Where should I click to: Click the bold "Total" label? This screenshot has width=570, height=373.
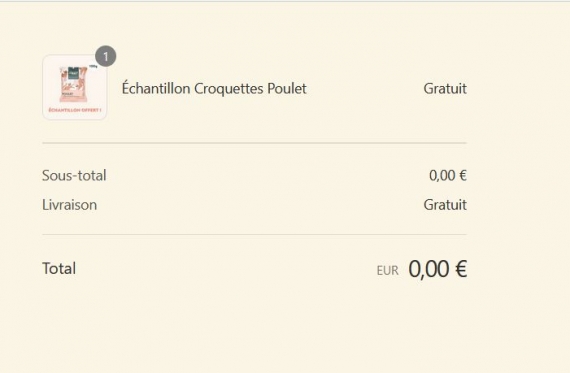[x=59, y=269]
